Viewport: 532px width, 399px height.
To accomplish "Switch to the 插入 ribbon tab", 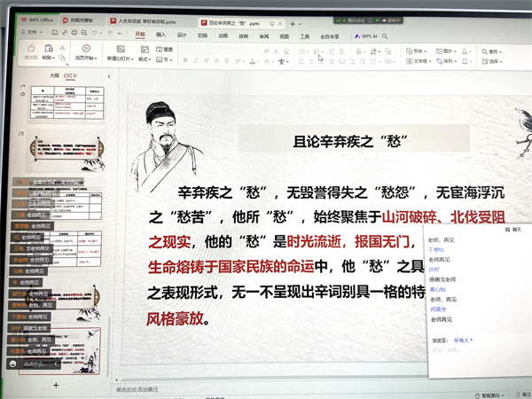I will point(160,35).
